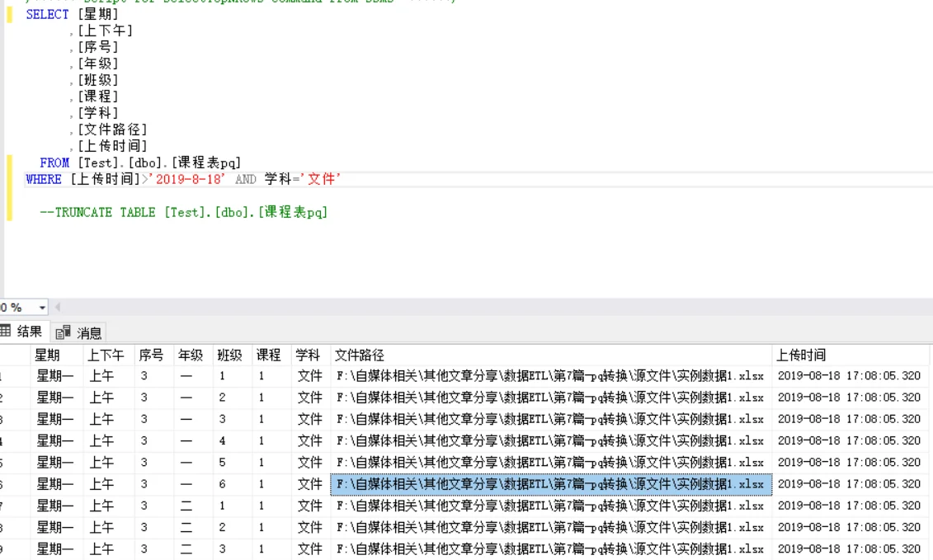This screenshot has width=933, height=560.
Task: Click the TRUNCATE TABLE comment line
Action: (x=183, y=212)
